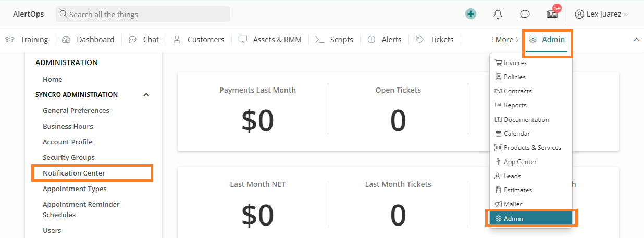Open the chat bubble icon in header
The height and width of the screenshot is (238, 644).
(x=525, y=14)
